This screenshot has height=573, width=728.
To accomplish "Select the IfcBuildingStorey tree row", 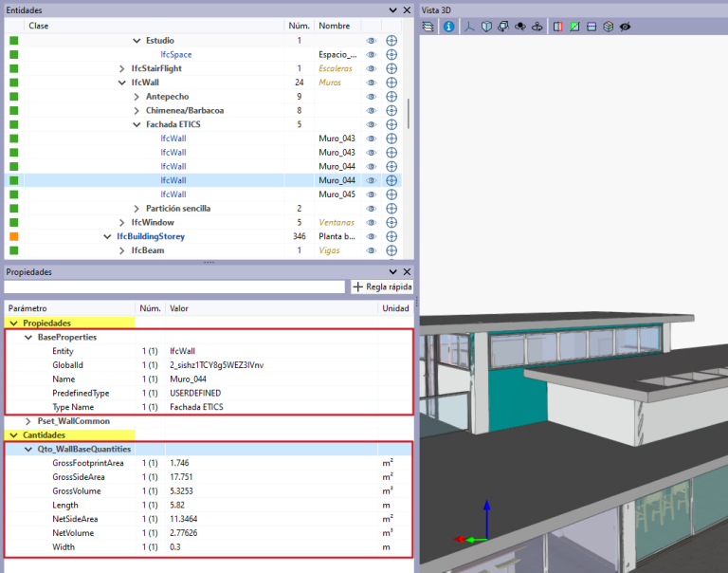I will (x=203, y=236).
